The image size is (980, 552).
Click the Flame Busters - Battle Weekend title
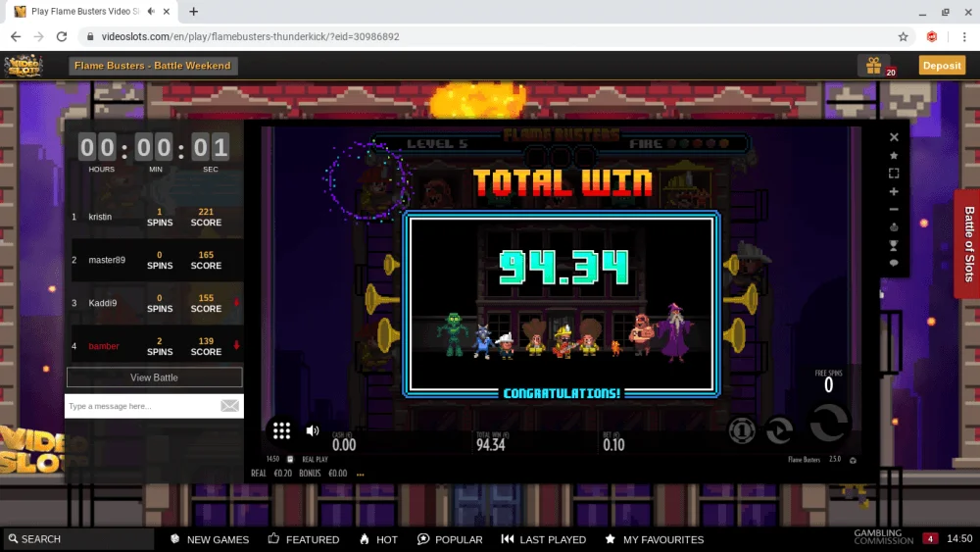(x=153, y=66)
